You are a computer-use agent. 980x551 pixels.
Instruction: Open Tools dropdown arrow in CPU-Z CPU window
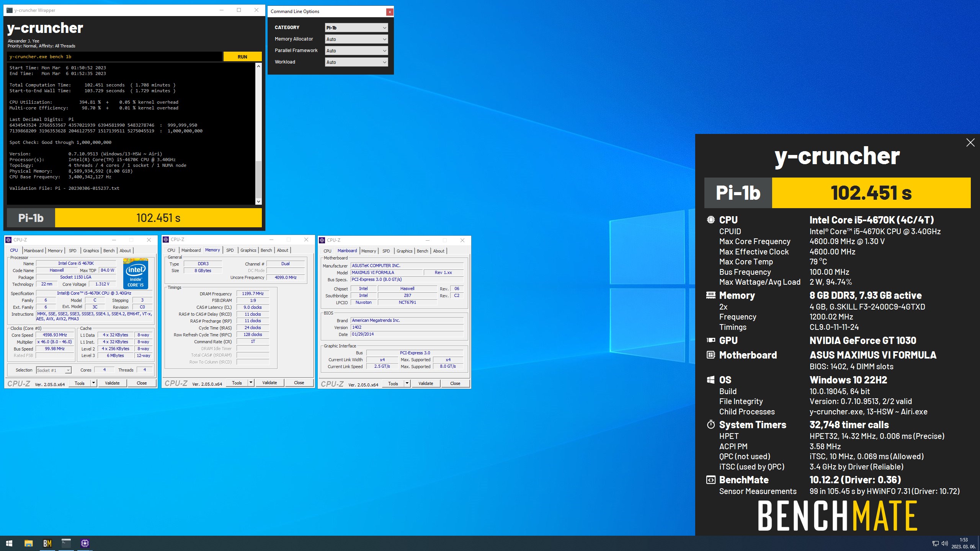93,383
